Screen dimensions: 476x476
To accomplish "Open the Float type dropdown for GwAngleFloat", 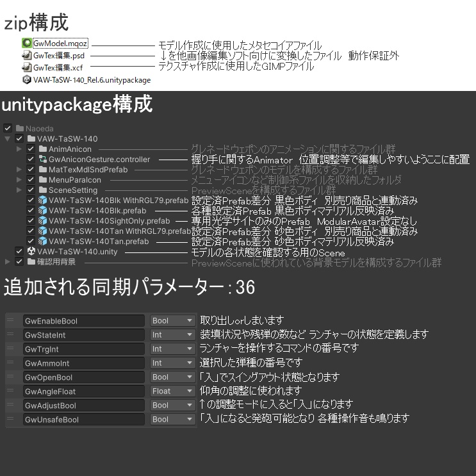I will click(172, 391).
